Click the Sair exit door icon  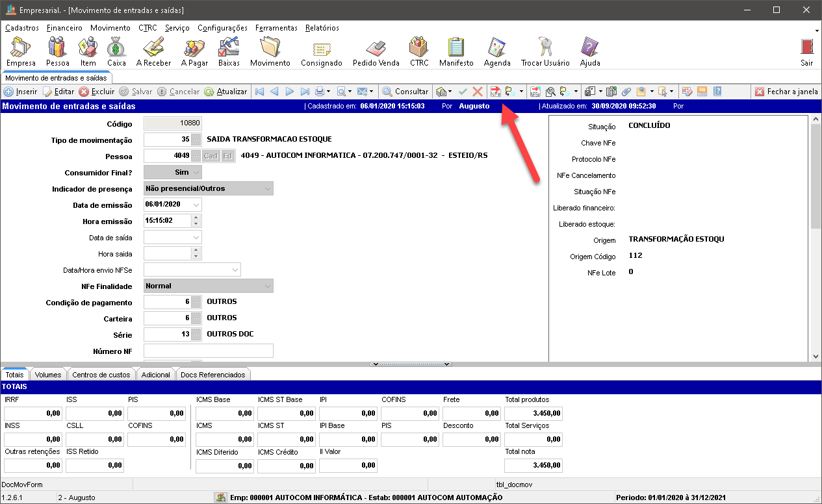[807, 51]
